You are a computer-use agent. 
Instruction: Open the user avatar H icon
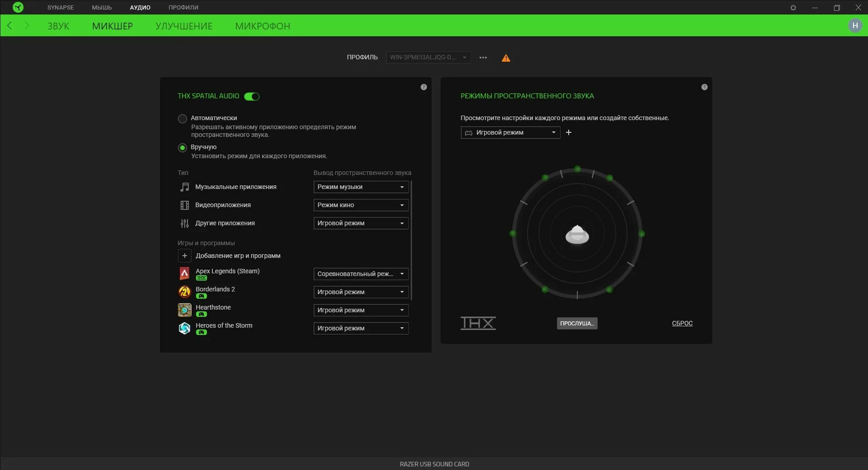coord(855,25)
